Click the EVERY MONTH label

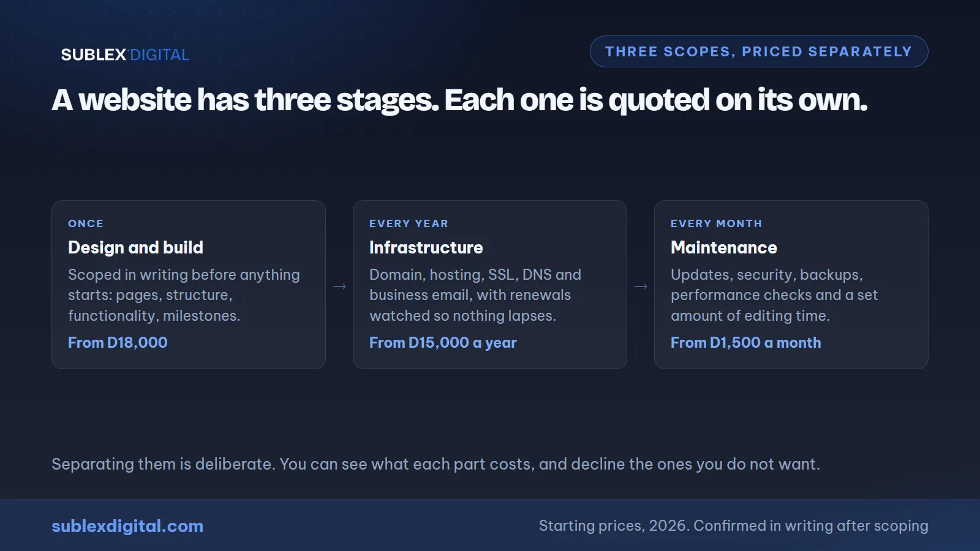click(x=716, y=223)
